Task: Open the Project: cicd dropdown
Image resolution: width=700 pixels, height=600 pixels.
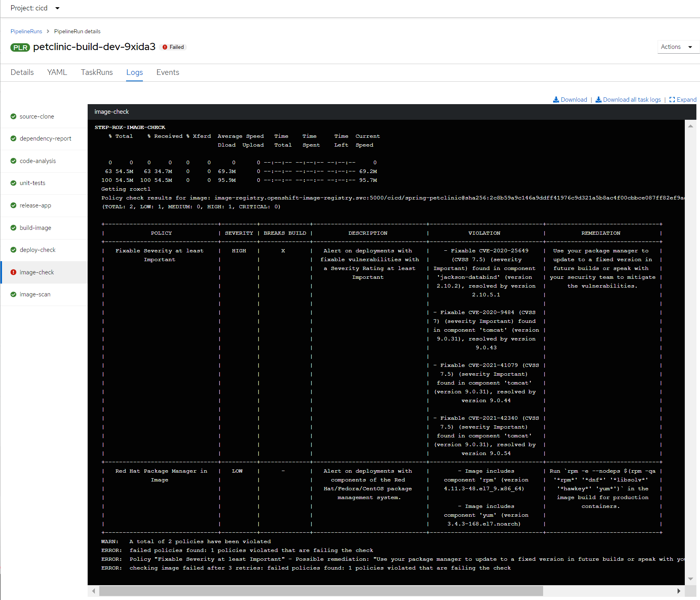Action: (35, 8)
